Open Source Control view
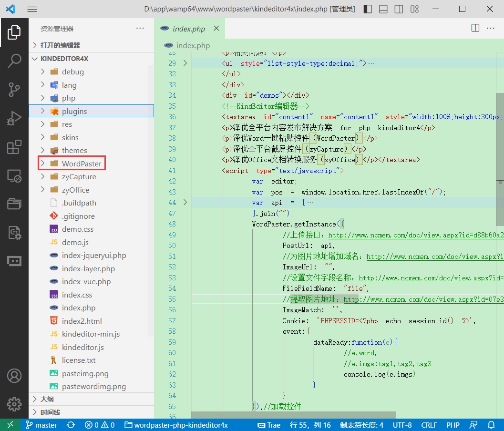The width and height of the screenshot is (504, 431). [x=14, y=89]
